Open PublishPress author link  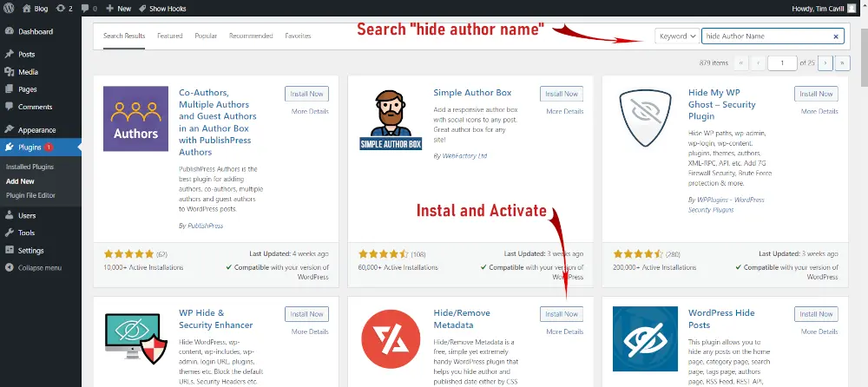tap(205, 226)
